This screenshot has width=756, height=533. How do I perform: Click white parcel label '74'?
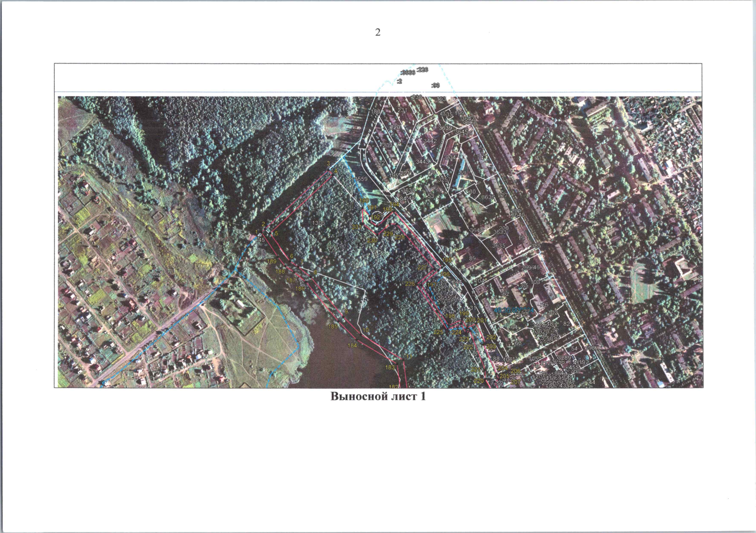[480, 157]
